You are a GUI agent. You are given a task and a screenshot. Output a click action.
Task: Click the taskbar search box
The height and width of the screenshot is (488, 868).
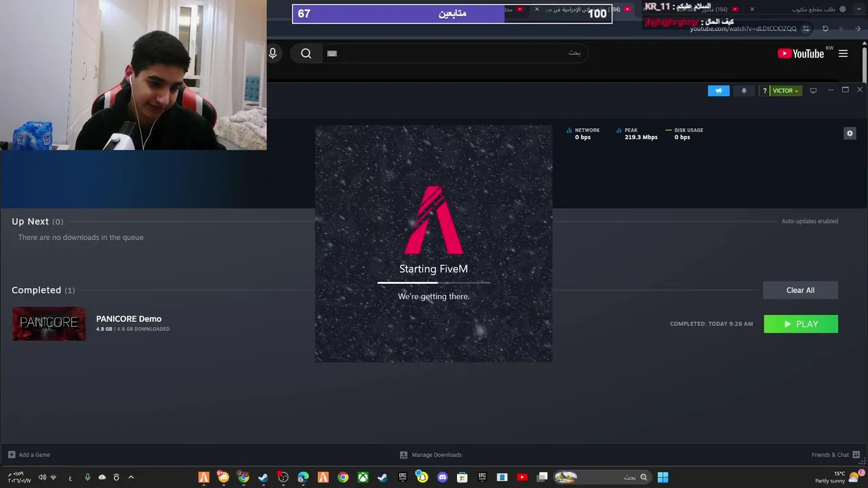pyautogui.click(x=602, y=477)
